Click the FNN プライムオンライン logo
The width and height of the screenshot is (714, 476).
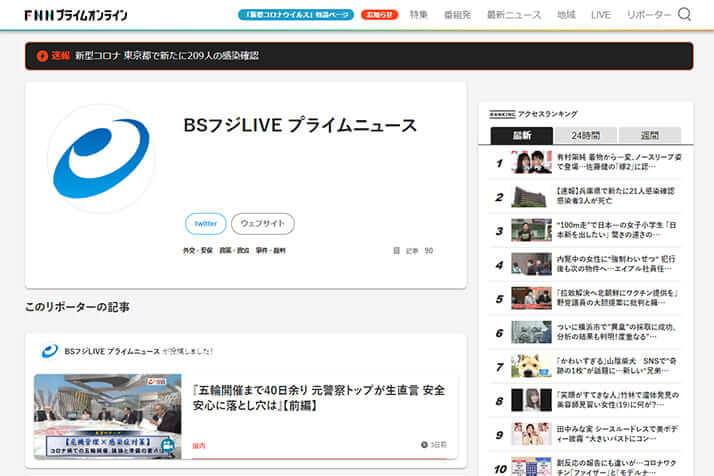pos(76,15)
